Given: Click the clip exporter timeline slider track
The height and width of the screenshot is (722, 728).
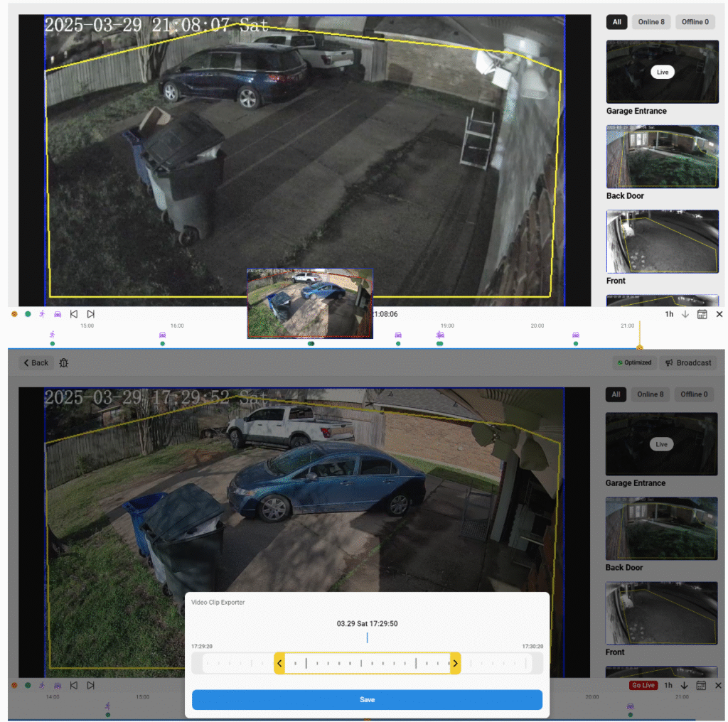Looking at the screenshot, I should [x=367, y=664].
